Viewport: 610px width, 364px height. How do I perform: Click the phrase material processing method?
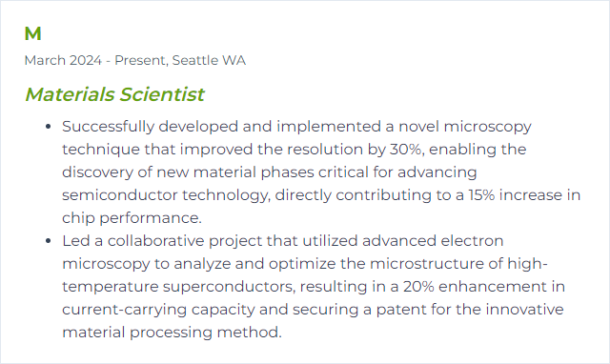click(x=172, y=333)
